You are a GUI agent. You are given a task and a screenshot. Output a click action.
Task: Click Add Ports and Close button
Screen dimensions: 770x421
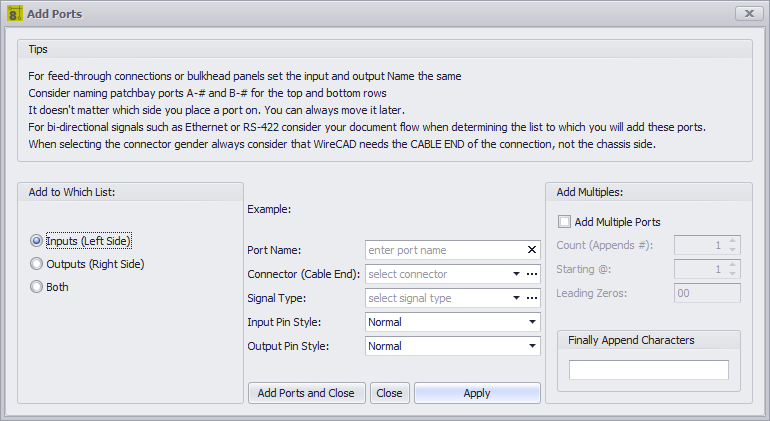306,393
